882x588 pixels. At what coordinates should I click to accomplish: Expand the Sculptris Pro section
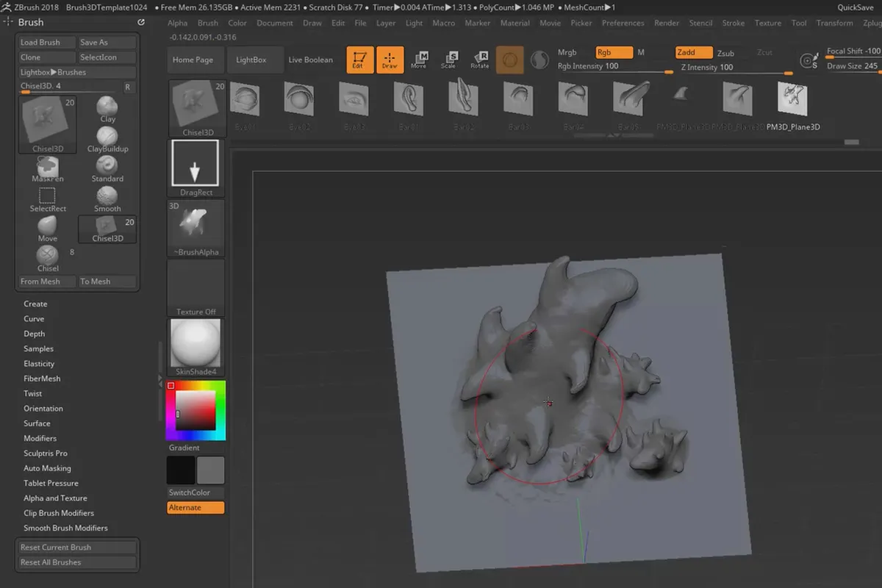45,453
